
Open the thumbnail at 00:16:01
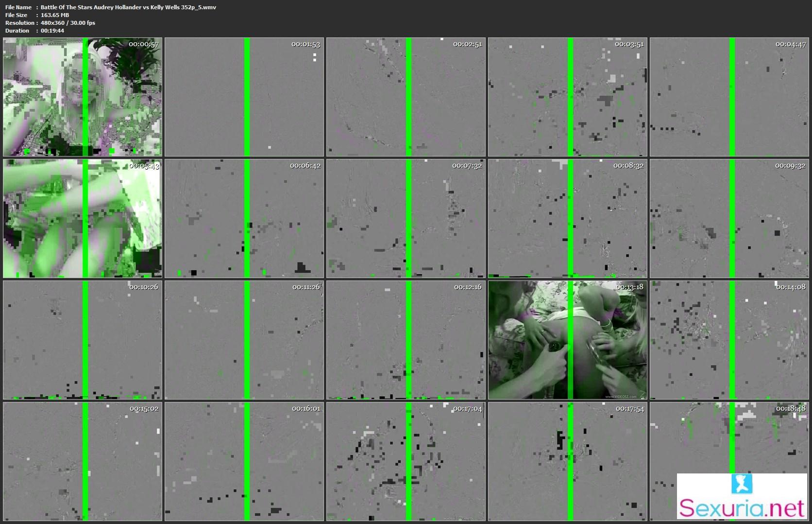pos(244,461)
